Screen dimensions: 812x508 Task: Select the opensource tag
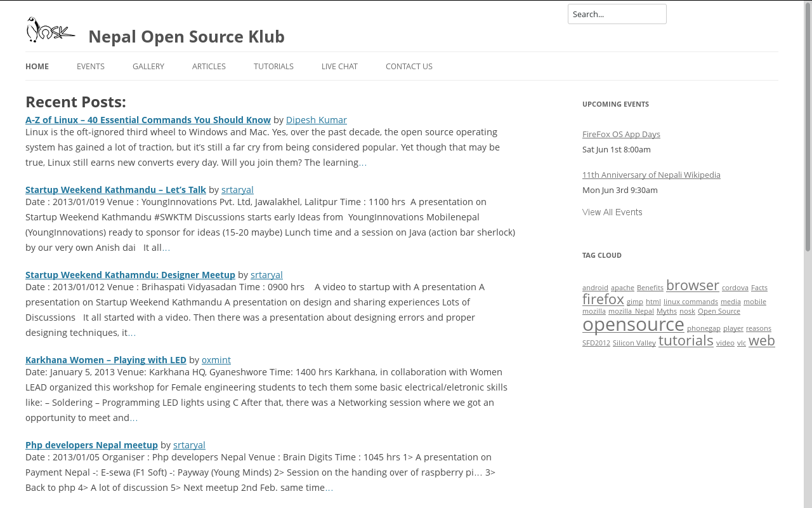point(633,324)
